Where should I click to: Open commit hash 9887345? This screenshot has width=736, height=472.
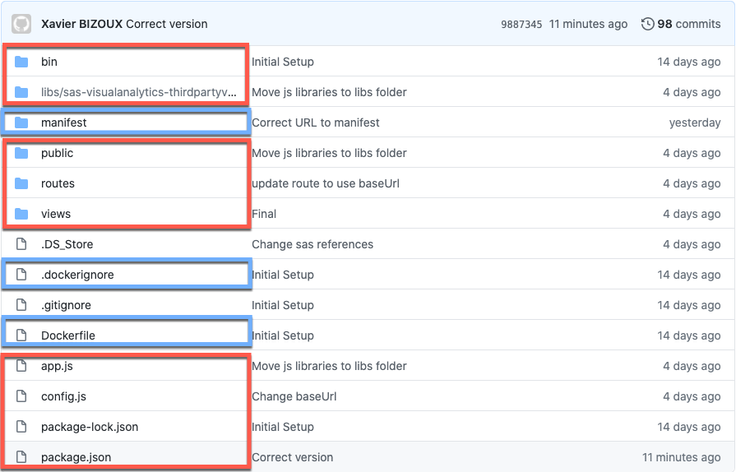coord(521,24)
